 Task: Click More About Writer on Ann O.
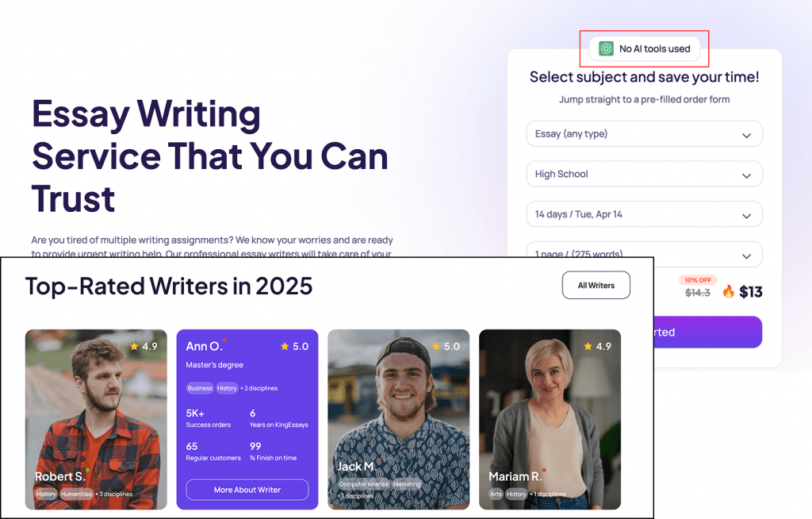click(247, 490)
